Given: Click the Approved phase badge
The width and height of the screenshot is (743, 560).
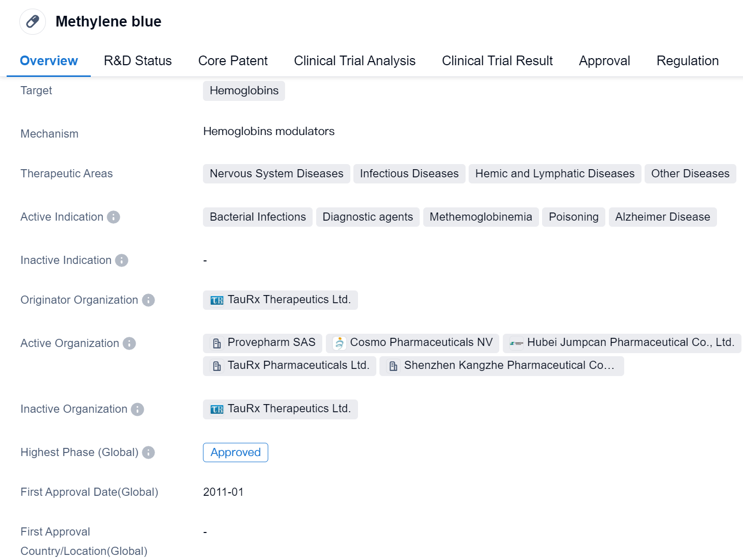Looking at the screenshot, I should click(x=235, y=452).
